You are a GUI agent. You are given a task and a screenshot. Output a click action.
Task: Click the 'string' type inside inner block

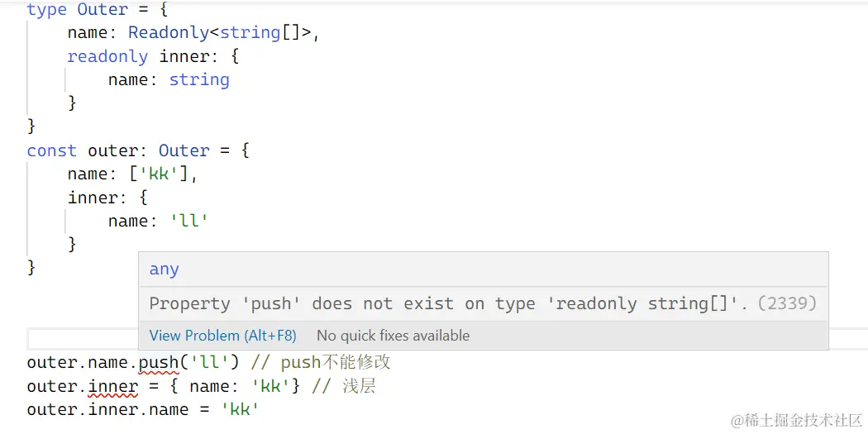[199, 80]
